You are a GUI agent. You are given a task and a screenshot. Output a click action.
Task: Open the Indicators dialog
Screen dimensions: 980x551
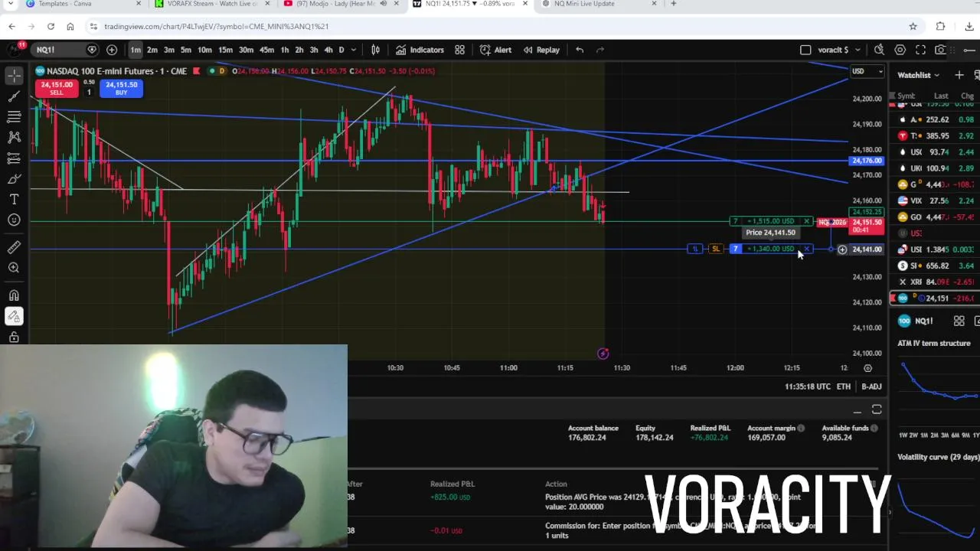pos(420,50)
